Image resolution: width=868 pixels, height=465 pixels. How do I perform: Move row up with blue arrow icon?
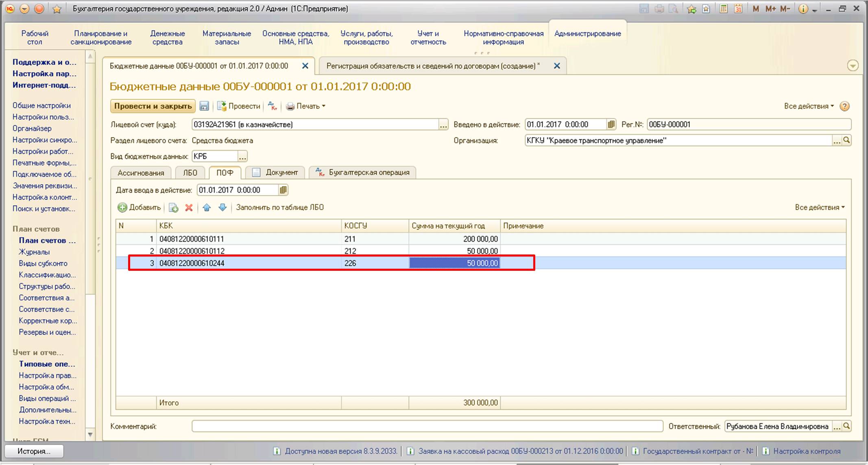207,208
